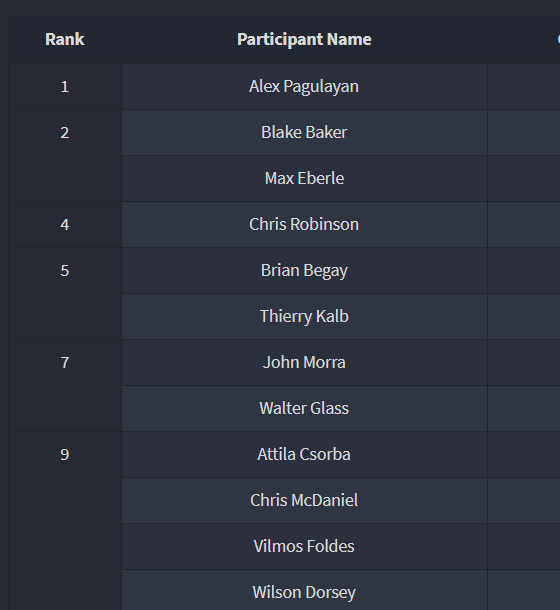Select participant Alex Pagulayan
Image resolution: width=560 pixels, height=610 pixels.
(x=304, y=86)
